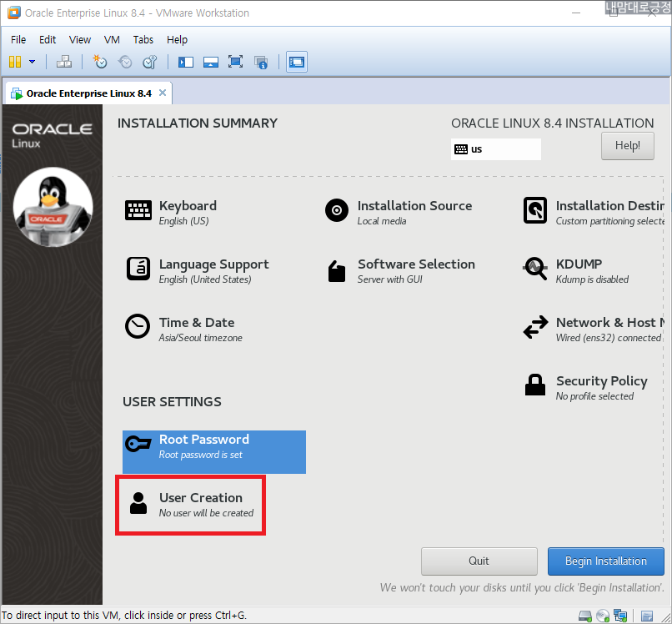Screen dimensions: 672x624
Task: Open Security Policy lock icon
Action: [535, 385]
